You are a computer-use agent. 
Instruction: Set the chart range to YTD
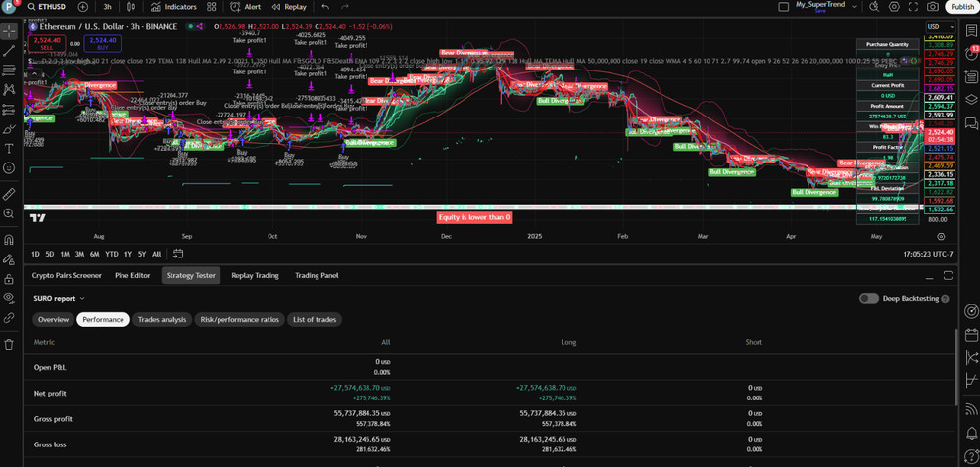(112, 255)
